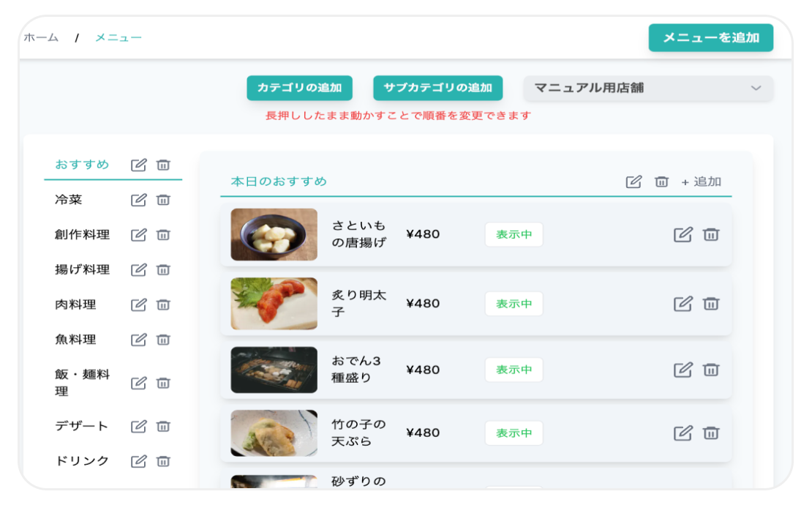The width and height of the screenshot is (812, 505).
Task: Click the trash icon beside 本日のおすすめ heading
Action: [661, 182]
